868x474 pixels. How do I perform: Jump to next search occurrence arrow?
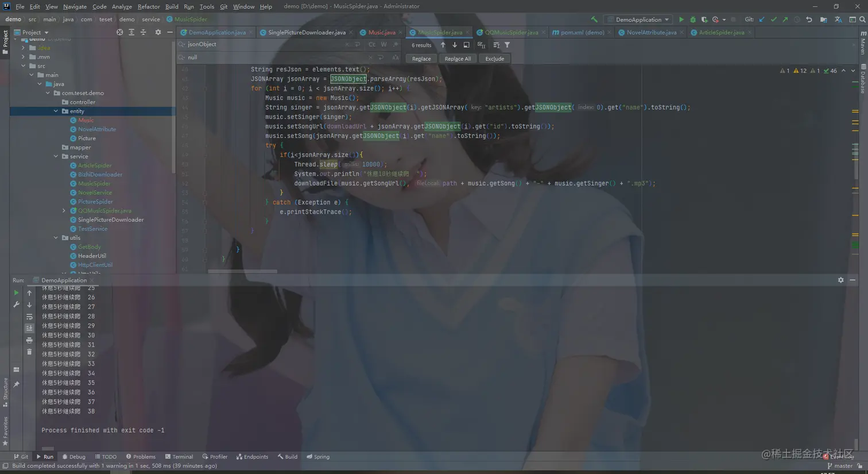pos(455,45)
